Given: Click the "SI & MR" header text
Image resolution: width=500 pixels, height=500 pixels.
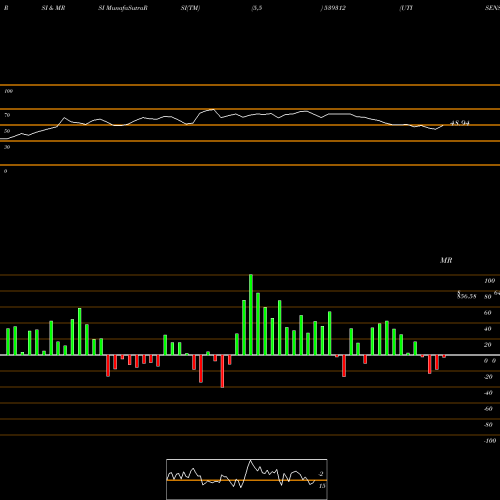Looking at the screenshot, I should (x=53, y=8).
